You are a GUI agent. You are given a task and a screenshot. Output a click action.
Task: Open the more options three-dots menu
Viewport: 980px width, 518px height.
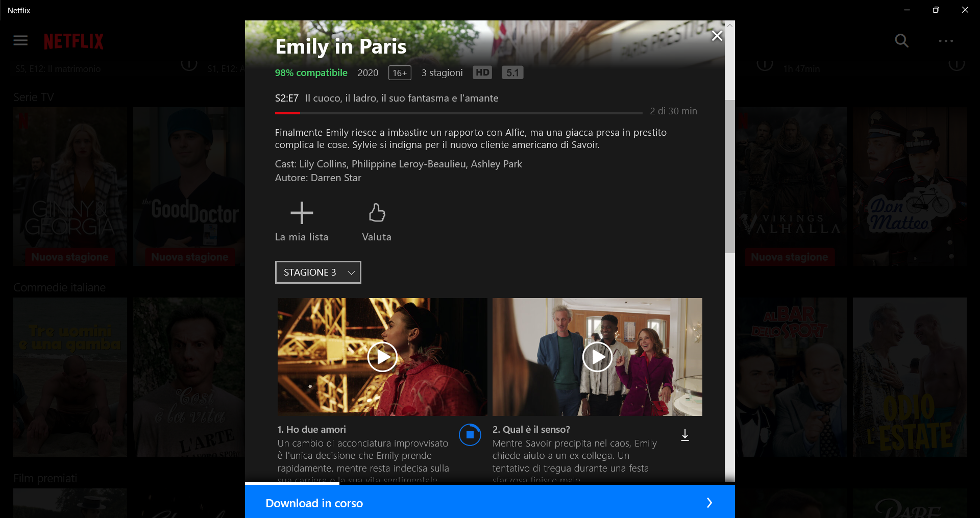coord(947,41)
